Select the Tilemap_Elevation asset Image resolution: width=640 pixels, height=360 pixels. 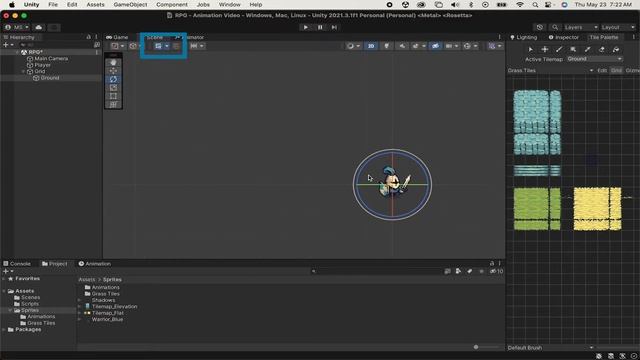coord(114,307)
